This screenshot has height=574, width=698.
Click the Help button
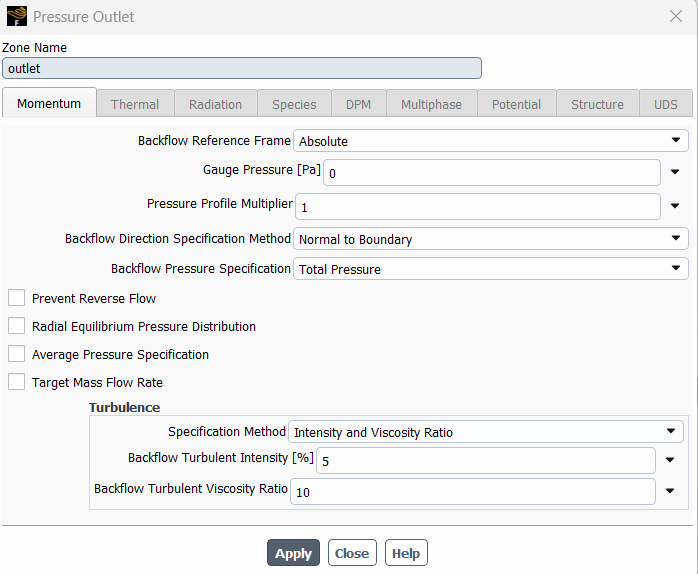(406, 553)
